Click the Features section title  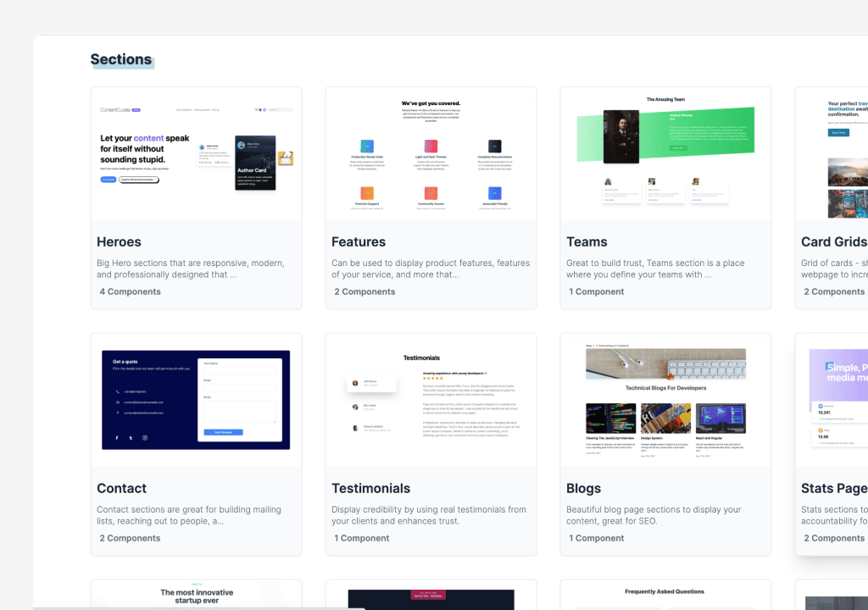(x=359, y=242)
